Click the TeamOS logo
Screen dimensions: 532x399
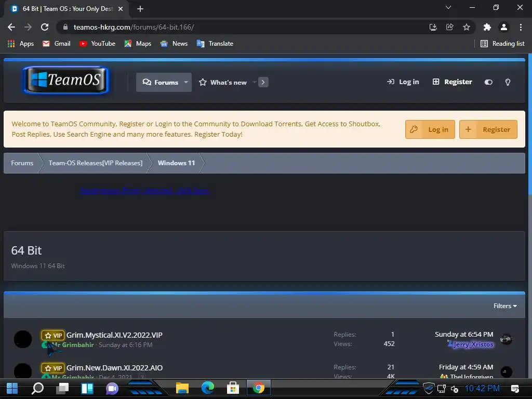coord(66,80)
